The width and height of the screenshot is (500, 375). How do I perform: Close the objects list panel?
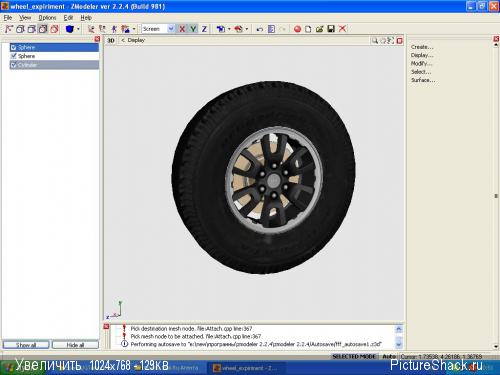[x=97, y=39]
